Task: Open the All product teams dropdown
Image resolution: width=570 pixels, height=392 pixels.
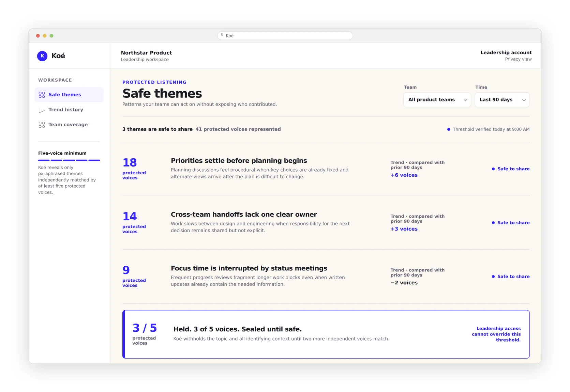Action: (x=437, y=100)
